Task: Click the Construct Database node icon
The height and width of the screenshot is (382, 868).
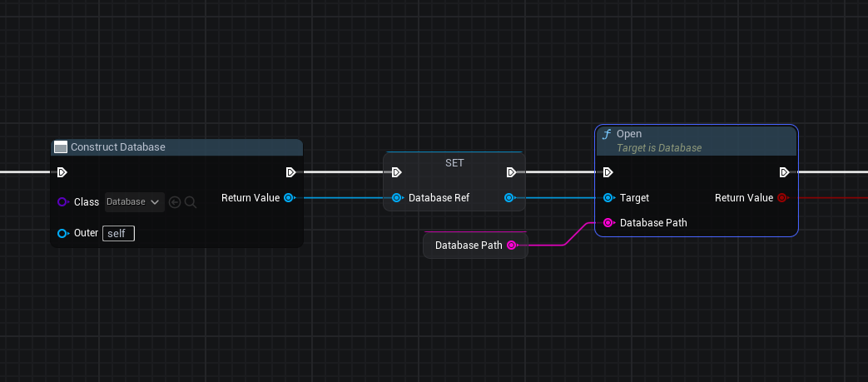Action: (x=60, y=147)
